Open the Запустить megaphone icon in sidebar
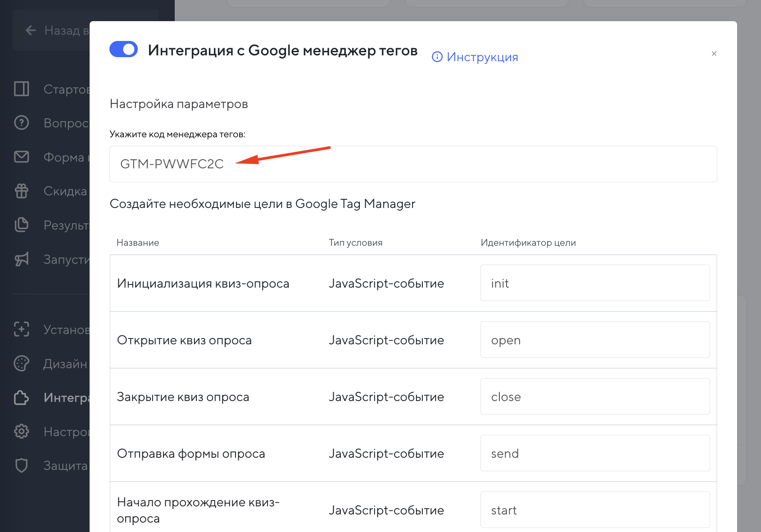Image resolution: width=761 pixels, height=532 pixels. [22, 259]
